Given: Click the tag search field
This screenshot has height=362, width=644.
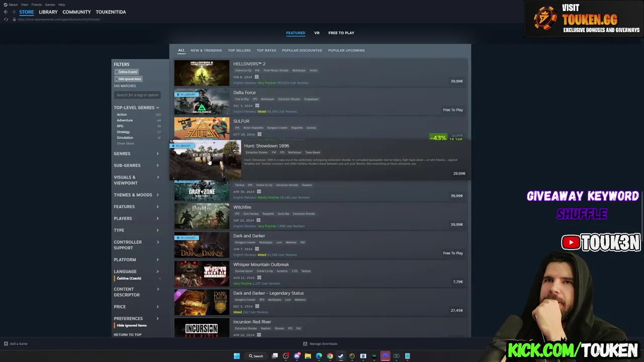Looking at the screenshot, I should (137, 95).
